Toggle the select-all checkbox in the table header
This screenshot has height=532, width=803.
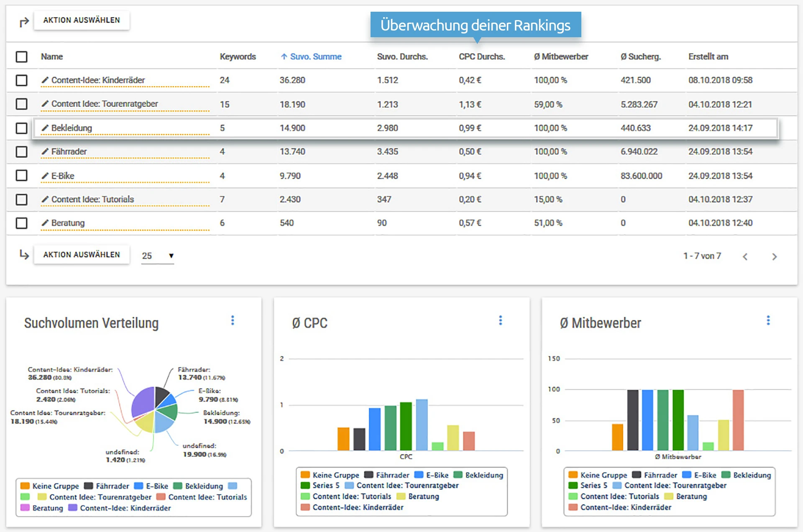pos(21,56)
